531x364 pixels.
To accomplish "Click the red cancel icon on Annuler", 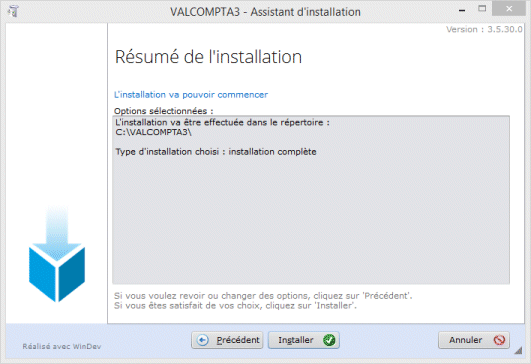I will coord(499,340).
